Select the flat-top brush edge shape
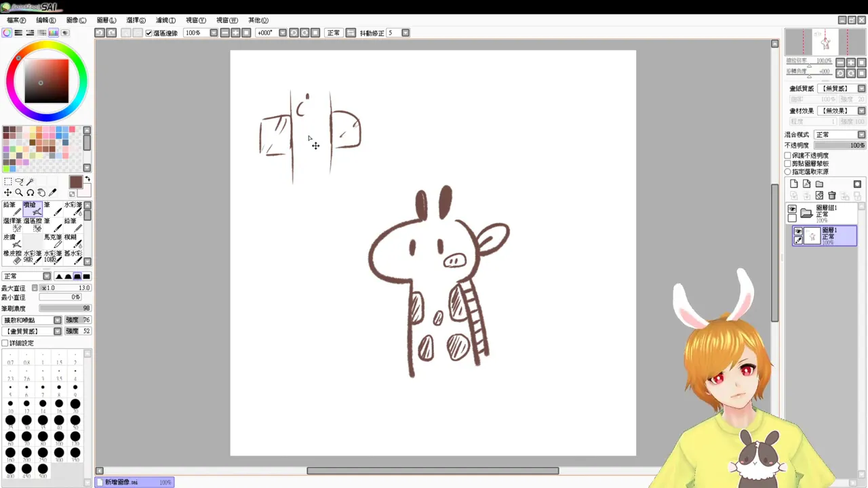 pyautogui.click(x=77, y=276)
